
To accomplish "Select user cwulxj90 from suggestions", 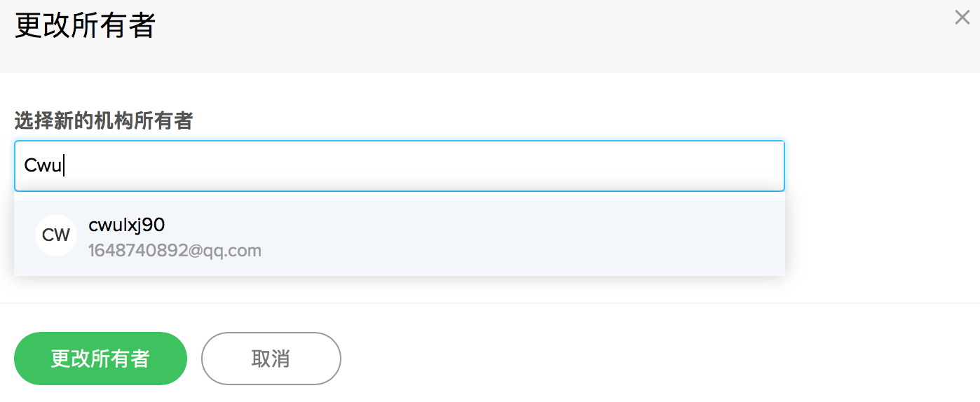I will (x=127, y=225).
